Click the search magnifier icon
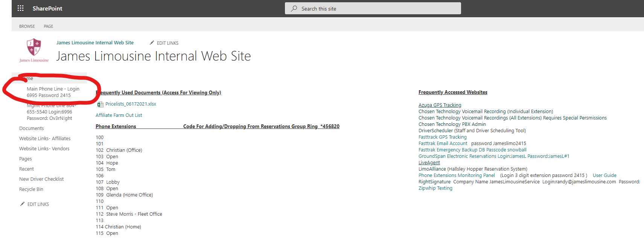The image size is (644, 248). coord(294,8)
